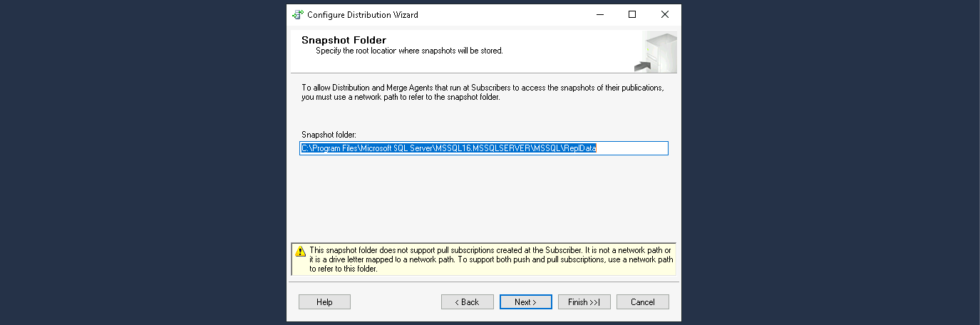
Task: Cancel the distribution wizard
Action: (x=642, y=302)
